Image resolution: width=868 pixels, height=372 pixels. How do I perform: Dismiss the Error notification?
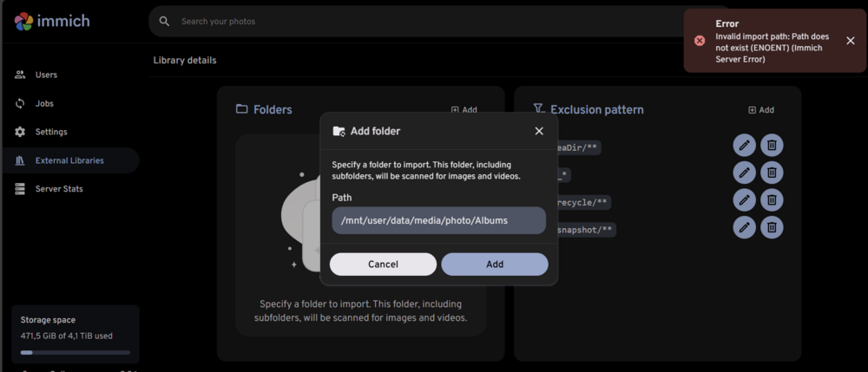pos(851,41)
